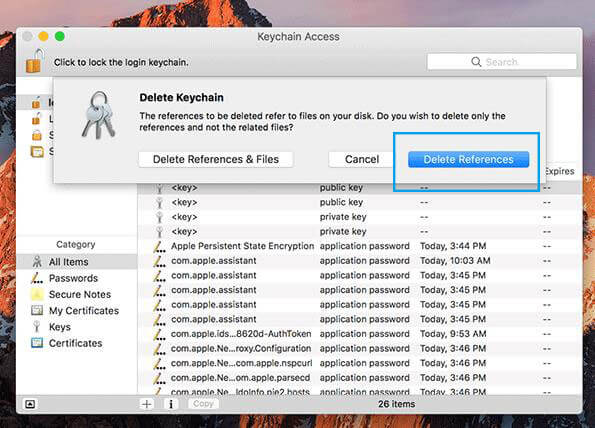Click Delete References & Files button
Screen dimensions: 595x428
216,159
